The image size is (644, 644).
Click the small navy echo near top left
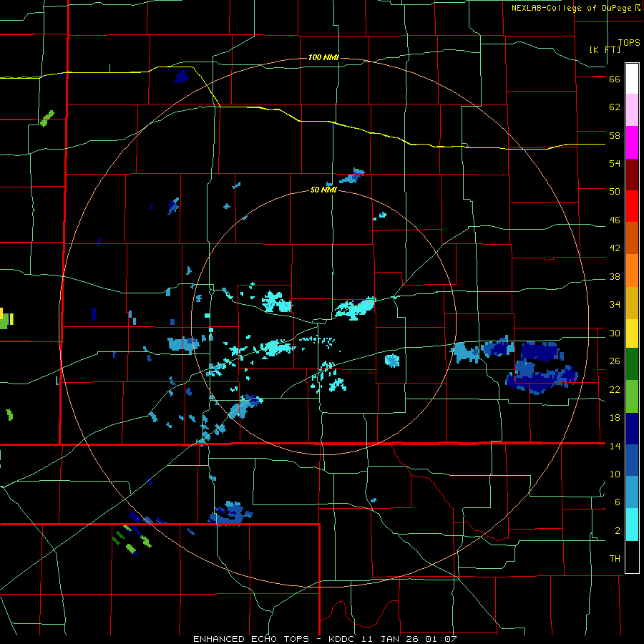(x=181, y=77)
